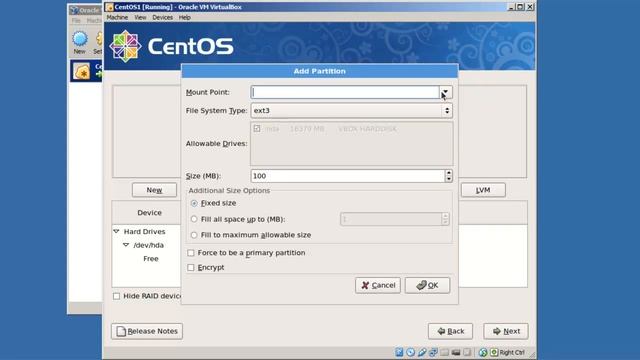This screenshot has height=360, width=640.
Task: Open the Release Notes
Action: point(147,331)
